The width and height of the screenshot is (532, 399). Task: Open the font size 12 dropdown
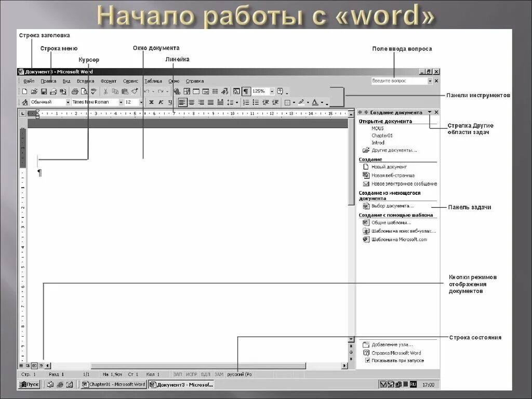click(x=141, y=102)
